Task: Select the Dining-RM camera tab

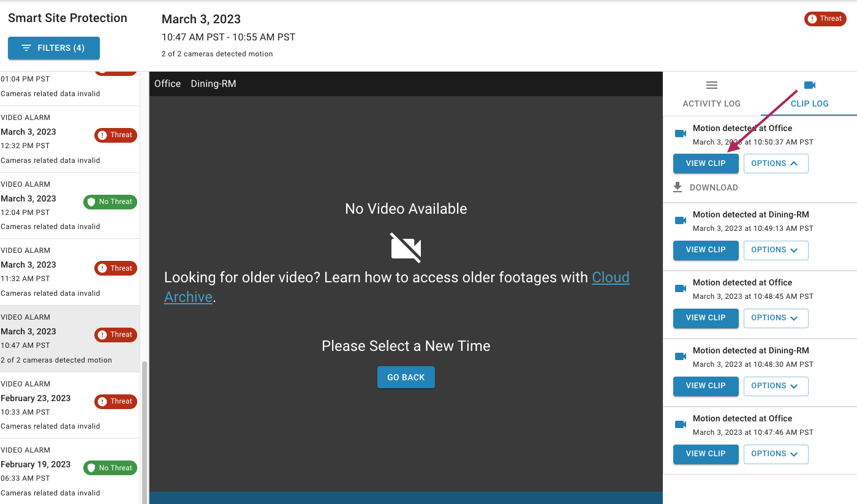Action: pyautogui.click(x=213, y=84)
